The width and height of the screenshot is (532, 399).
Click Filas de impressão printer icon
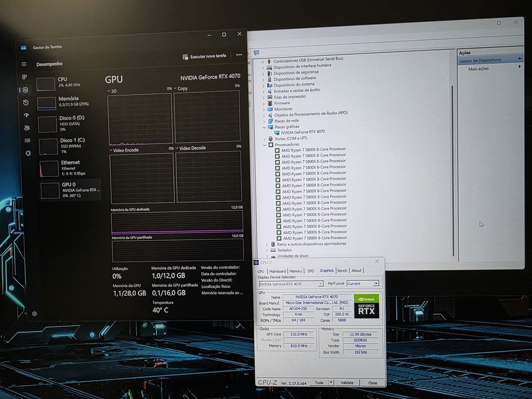click(x=270, y=97)
